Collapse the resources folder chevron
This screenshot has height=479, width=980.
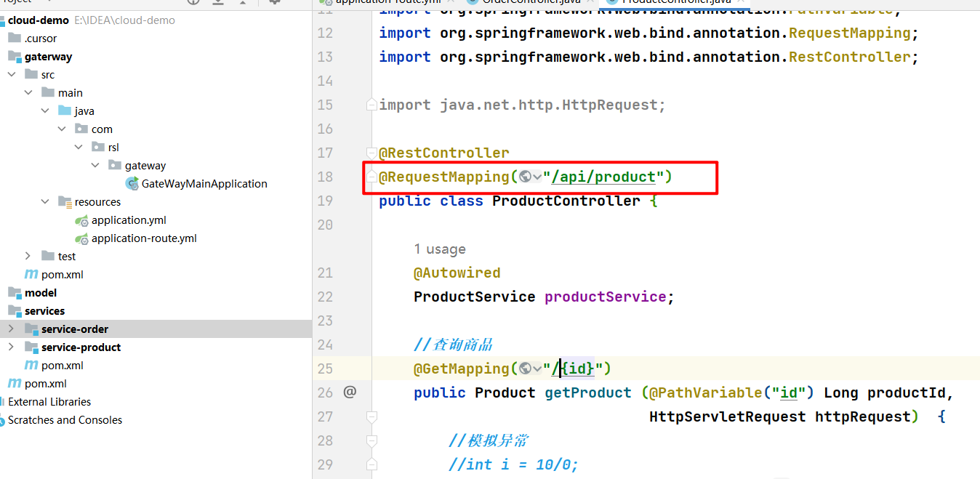(45, 201)
